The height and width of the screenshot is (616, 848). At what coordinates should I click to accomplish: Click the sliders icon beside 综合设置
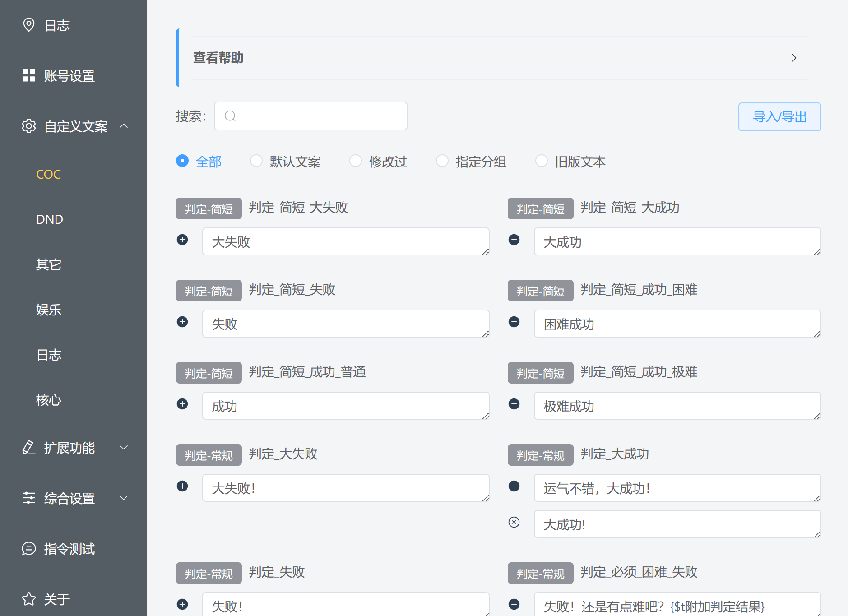click(x=29, y=498)
